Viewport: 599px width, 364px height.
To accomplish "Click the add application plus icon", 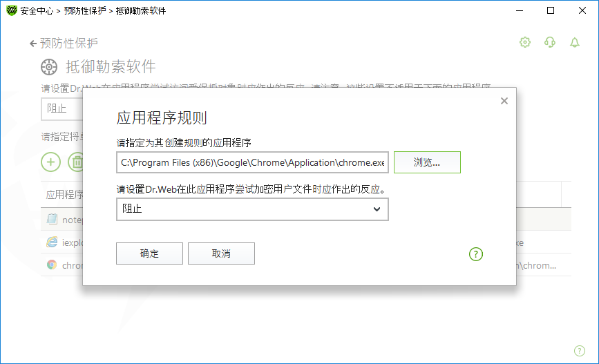I will tap(51, 162).
